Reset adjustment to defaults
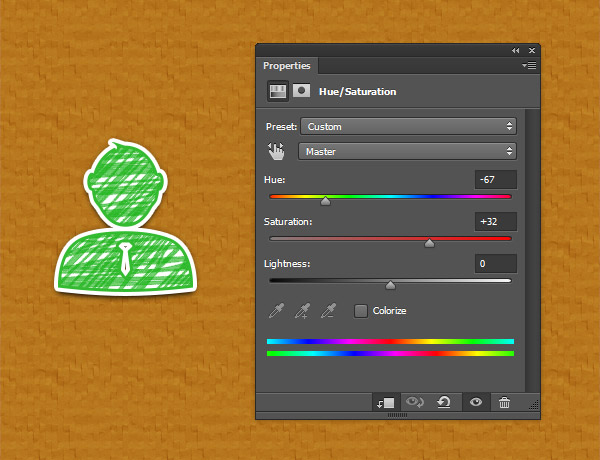 click(x=443, y=402)
